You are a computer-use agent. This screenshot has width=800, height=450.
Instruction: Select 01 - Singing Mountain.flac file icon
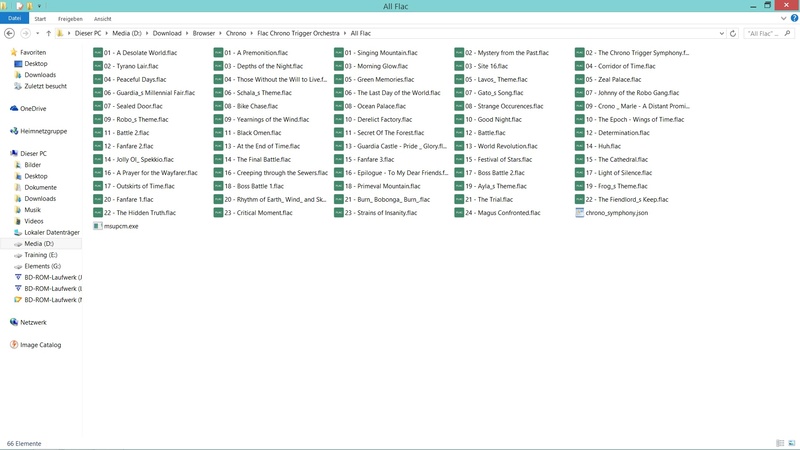[x=339, y=53]
